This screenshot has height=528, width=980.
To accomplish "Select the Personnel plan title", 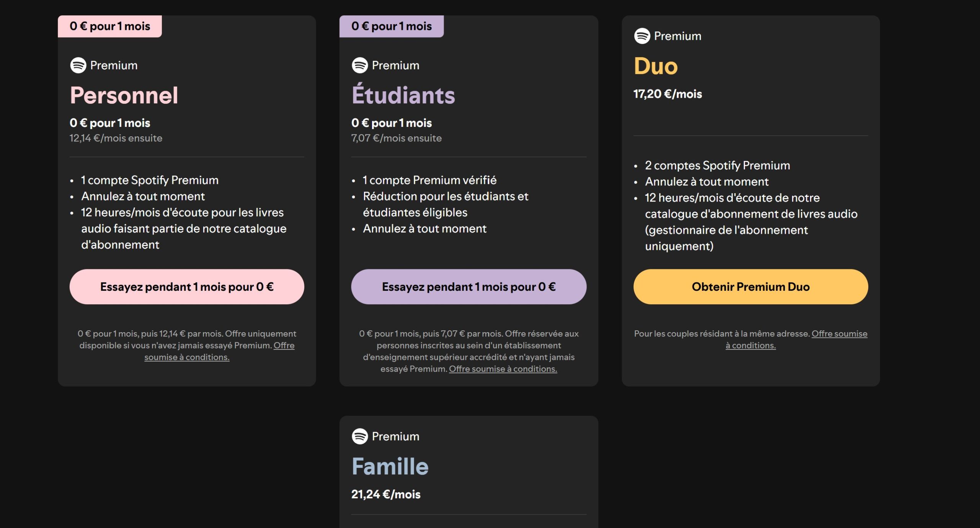I will pyautogui.click(x=124, y=95).
